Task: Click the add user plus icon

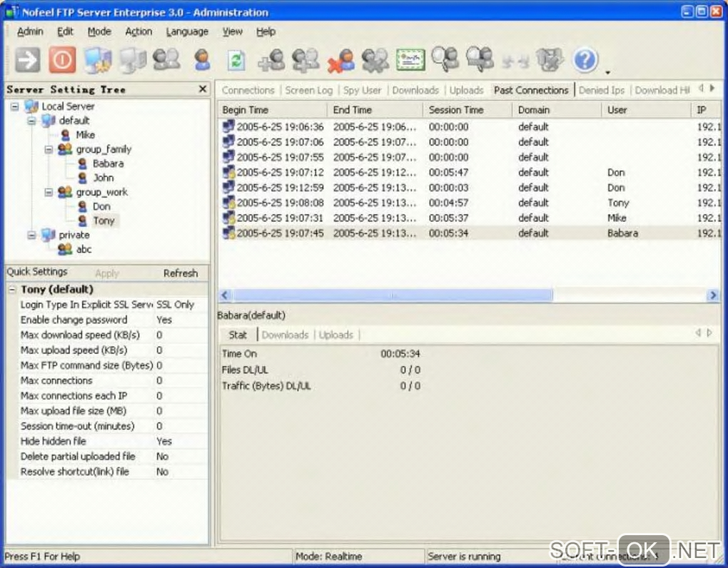Action: point(272,61)
